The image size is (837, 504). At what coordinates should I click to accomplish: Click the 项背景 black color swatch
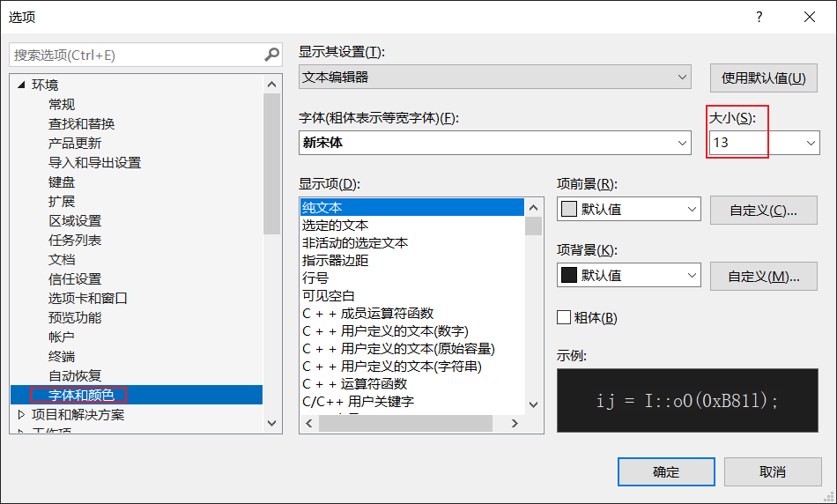pos(569,275)
